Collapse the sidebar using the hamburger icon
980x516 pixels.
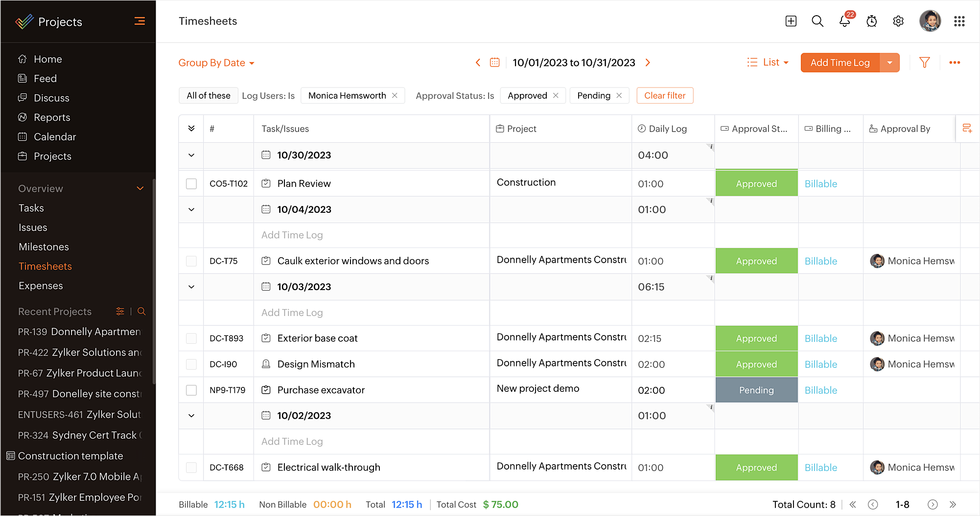tap(140, 21)
